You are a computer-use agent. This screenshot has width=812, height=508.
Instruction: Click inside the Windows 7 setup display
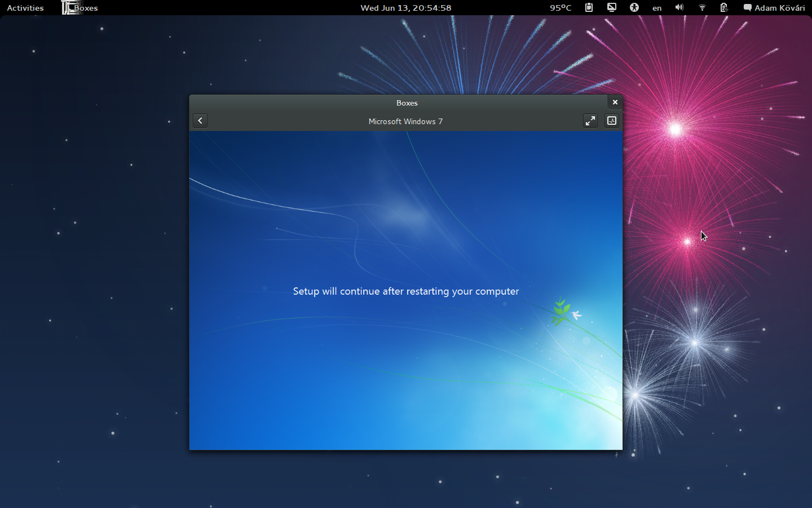pos(406,290)
